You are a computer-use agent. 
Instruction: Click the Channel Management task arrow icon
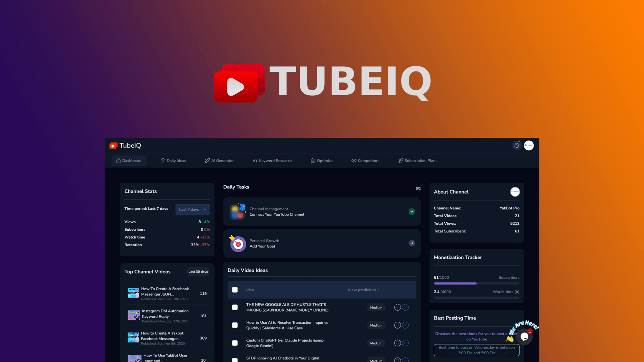(411, 211)
